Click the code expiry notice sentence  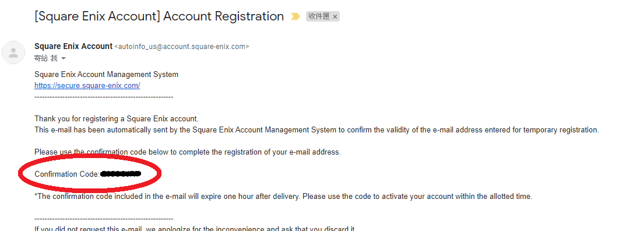coord(283,197)
